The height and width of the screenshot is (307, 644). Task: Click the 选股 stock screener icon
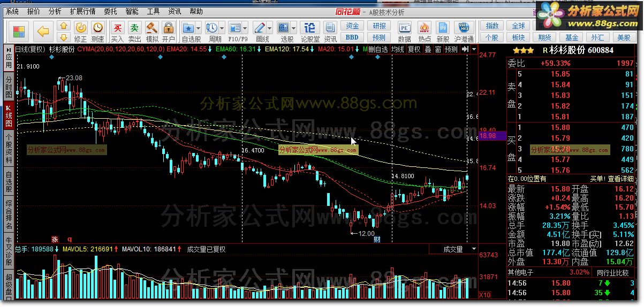(x=284, y=27)
